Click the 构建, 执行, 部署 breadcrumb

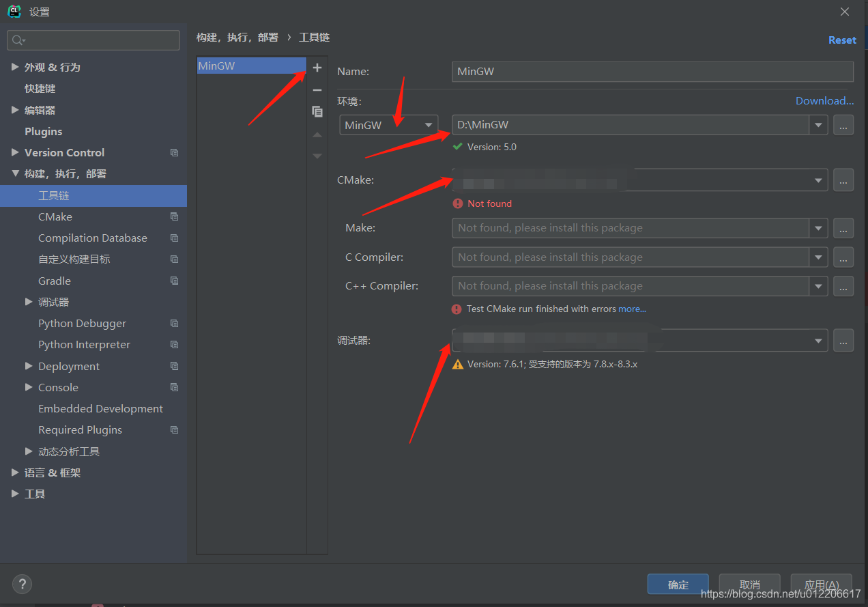pyautogui.click(x=237, y=38)
